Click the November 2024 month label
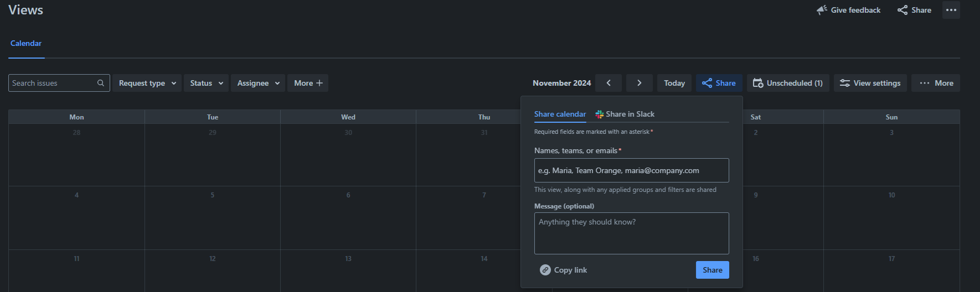 pos(561,83)
